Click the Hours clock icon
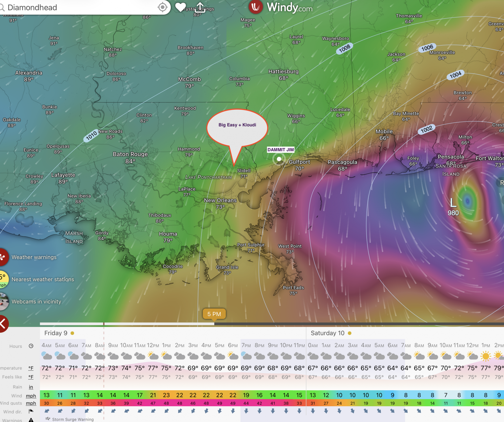Screen dimensions: 504x422 [x=31, y=346]
